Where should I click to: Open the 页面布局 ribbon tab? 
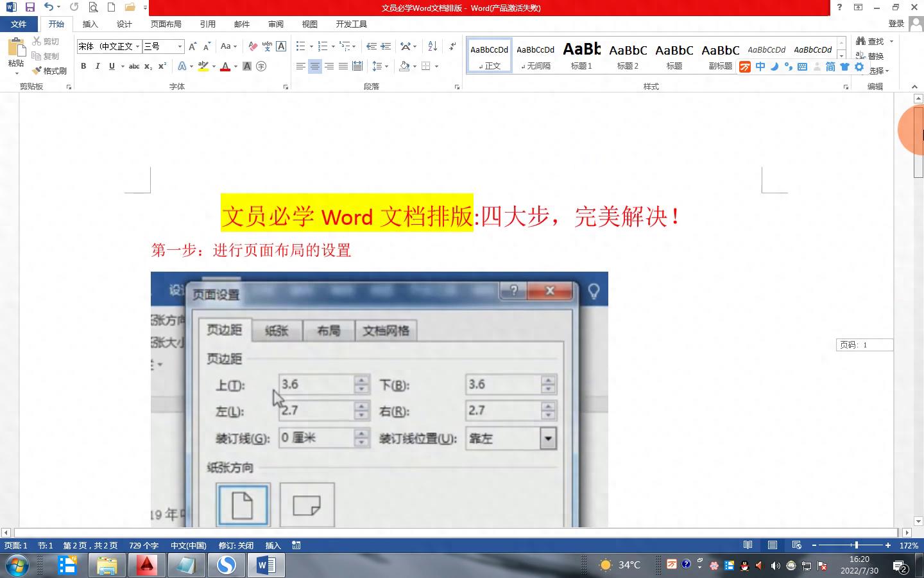click(x=166, y=24)
